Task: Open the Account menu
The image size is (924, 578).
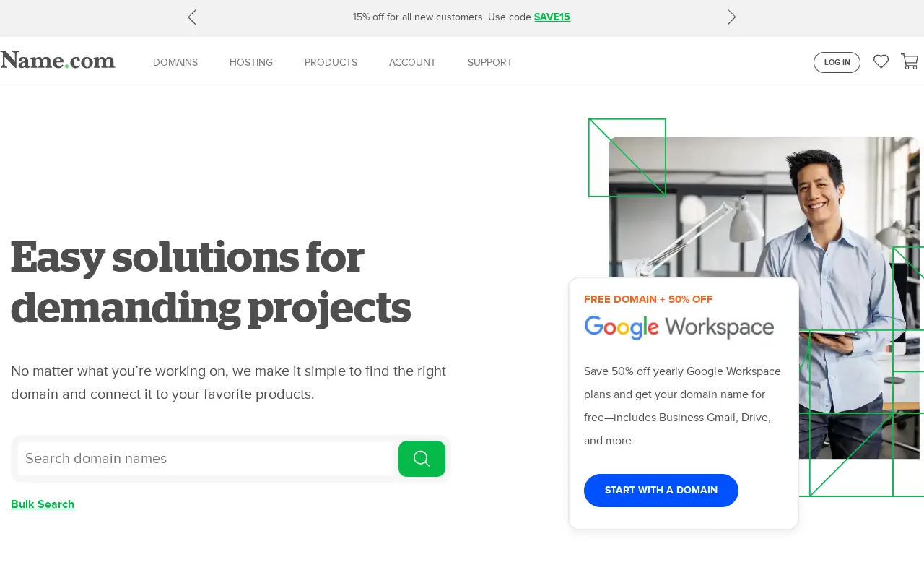Action: pyautogui.click(x=412, y=63)
